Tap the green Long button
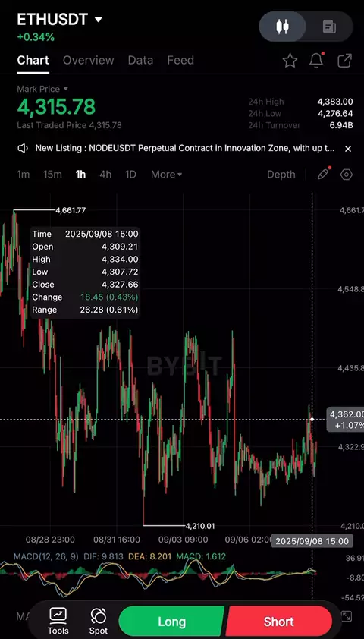364x639 pixels. [171, 622]
